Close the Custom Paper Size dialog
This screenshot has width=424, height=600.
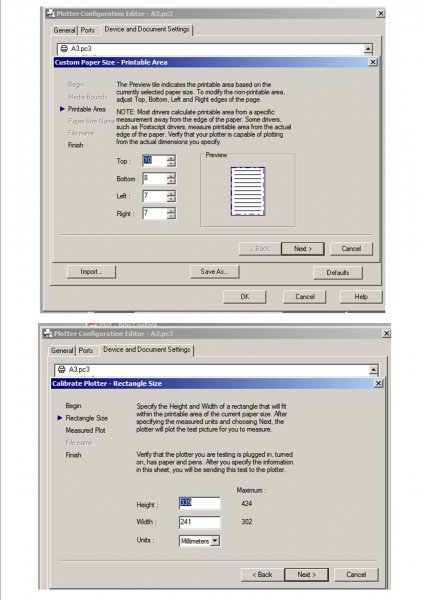373,62
